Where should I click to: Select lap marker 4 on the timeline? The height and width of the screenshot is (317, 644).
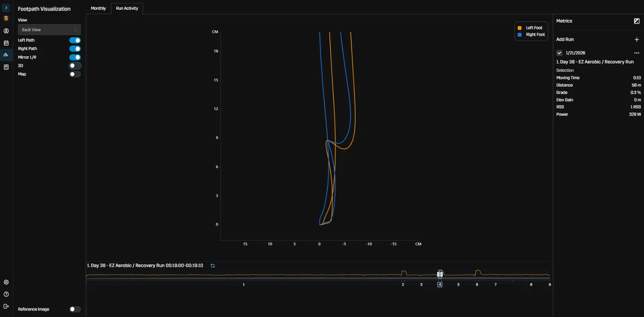pos(440,285)
